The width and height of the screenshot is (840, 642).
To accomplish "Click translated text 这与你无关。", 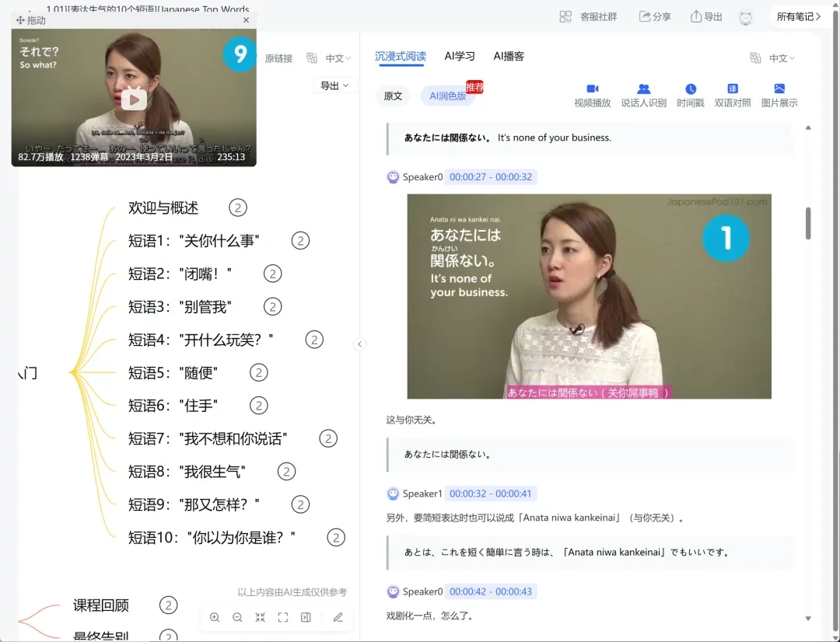I will [411, 420].
